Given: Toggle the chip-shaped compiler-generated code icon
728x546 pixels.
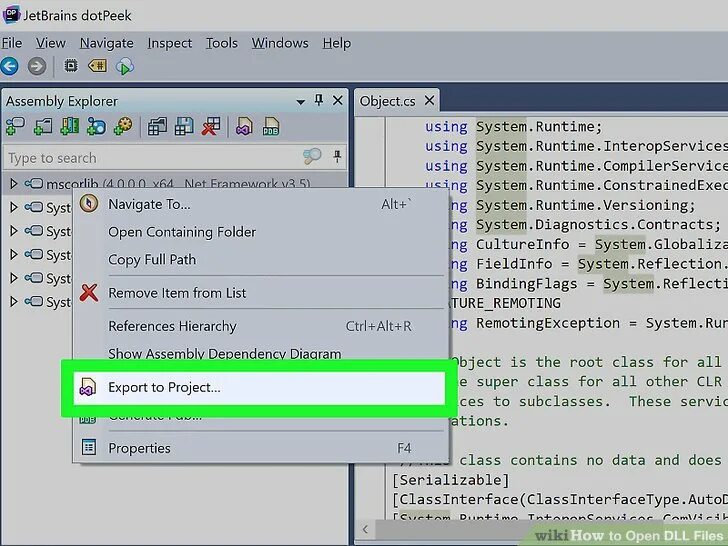Looking at the screenshot, I should (x=71, y=65).
